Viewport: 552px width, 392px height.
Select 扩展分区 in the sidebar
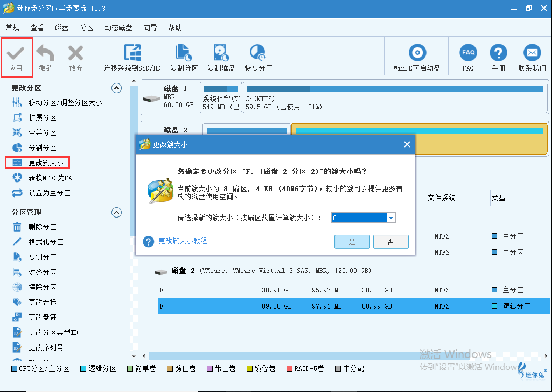click(x=34, y=117)
